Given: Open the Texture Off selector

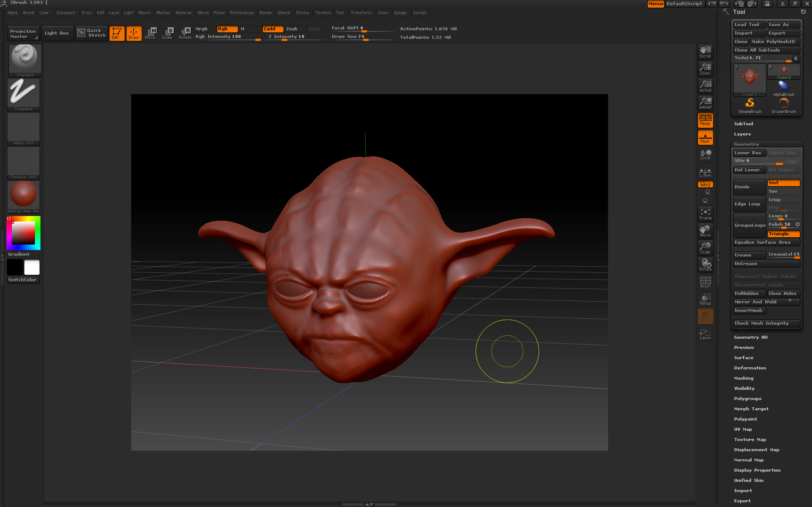Looking at the screenshot, I should click(x=23, y=163).
